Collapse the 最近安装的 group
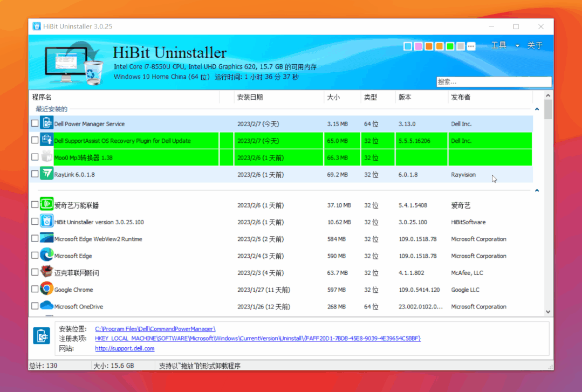This screenshot has width=582, height=392. 537,109
